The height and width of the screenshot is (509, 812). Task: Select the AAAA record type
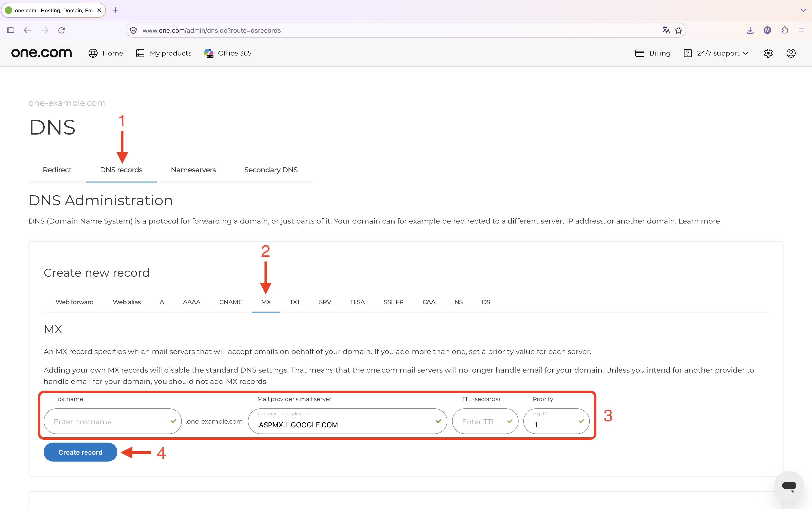point(192,302)
